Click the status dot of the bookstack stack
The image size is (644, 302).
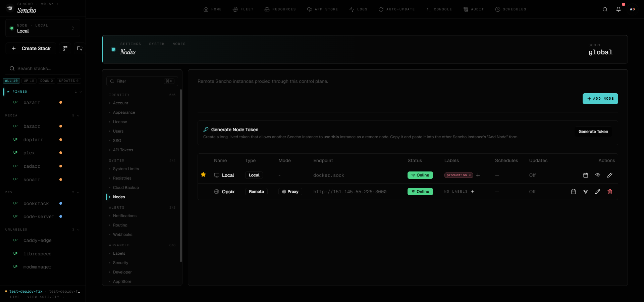pos(61,203)
